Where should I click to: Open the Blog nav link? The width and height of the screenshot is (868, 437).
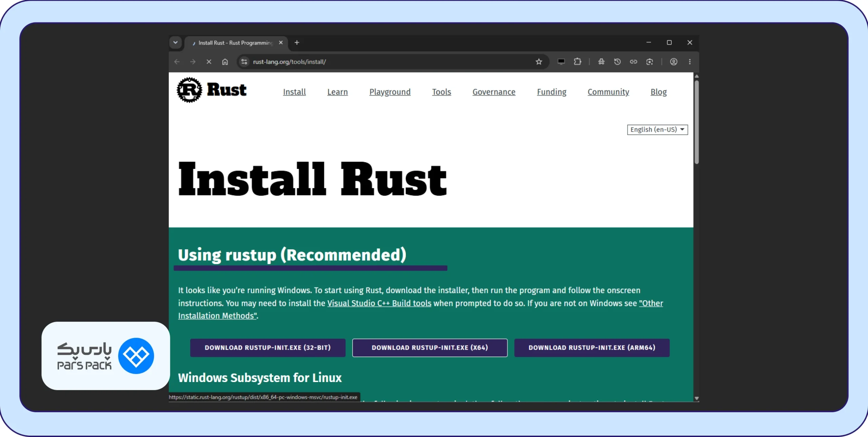[658, 92]
